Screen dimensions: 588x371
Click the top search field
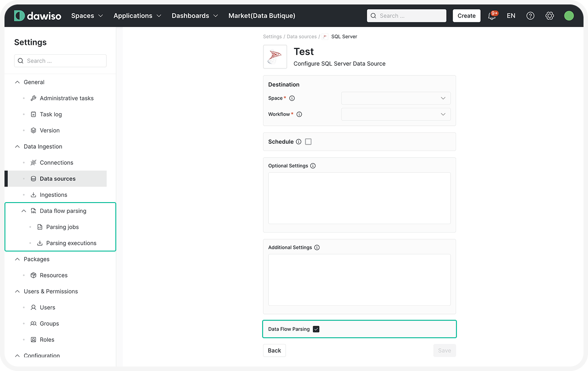pyautogui.click(x=406, y=15)
